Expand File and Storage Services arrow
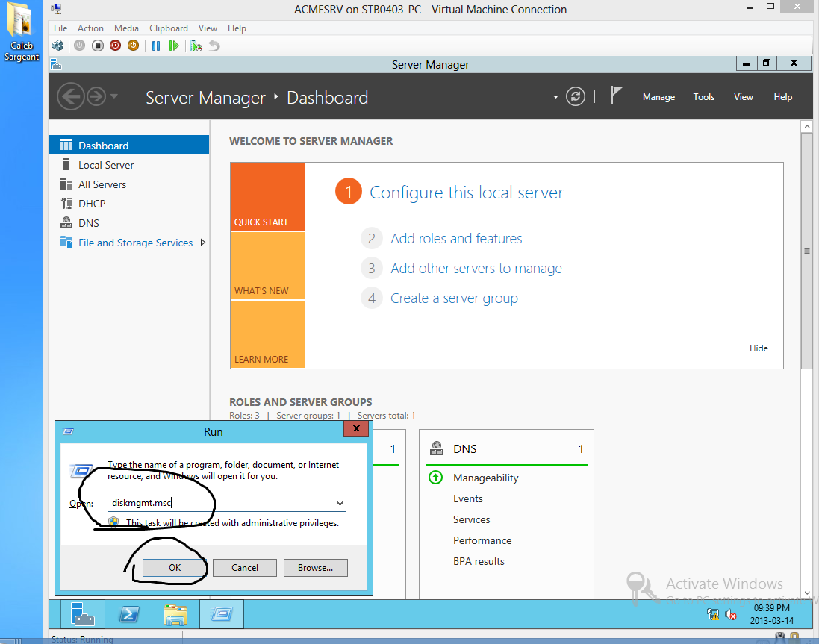This screenshot has width=819, height=644. [203, 242]
